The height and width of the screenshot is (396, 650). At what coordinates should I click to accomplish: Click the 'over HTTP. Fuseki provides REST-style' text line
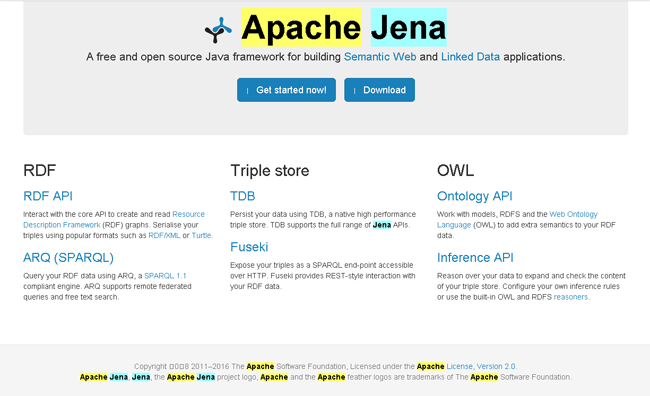pyautogui.click(x=323, y=276)
